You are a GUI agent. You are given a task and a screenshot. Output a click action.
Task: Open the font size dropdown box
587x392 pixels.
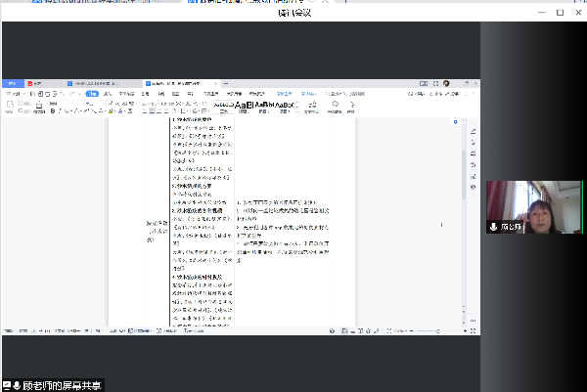(x=94, y=104)
